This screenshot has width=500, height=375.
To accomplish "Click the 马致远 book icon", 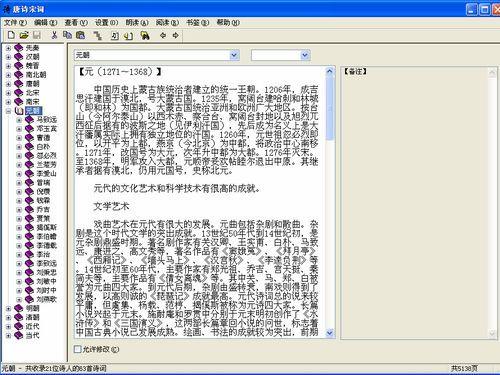I will pyautogui.click(x=30, y=120).
